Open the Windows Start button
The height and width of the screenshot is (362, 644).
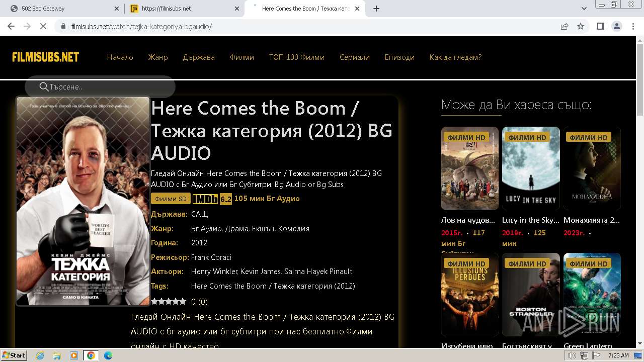click(14, 355)
